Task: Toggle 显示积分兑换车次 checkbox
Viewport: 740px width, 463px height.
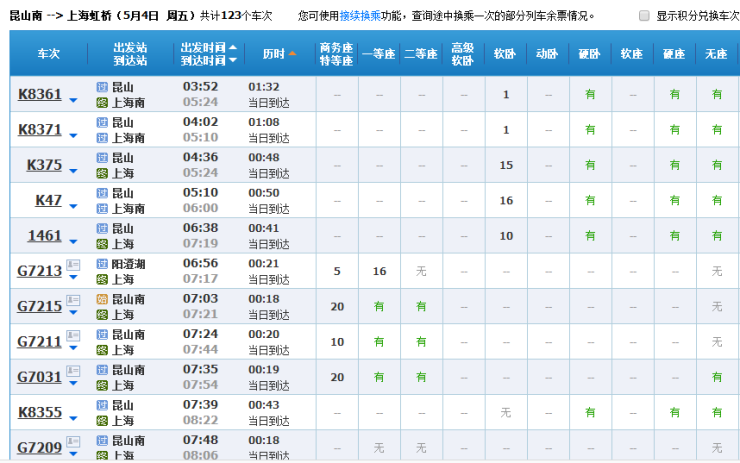Action: [644, 16]
